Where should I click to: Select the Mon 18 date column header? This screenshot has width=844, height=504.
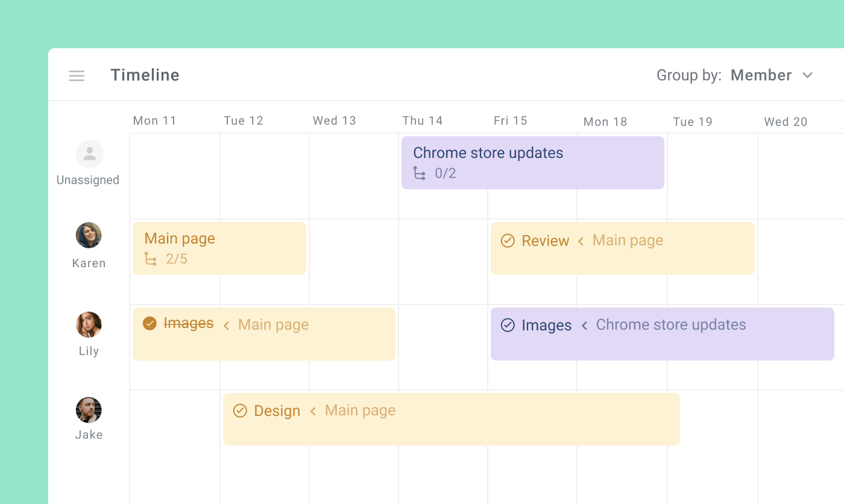coord(605,122)
